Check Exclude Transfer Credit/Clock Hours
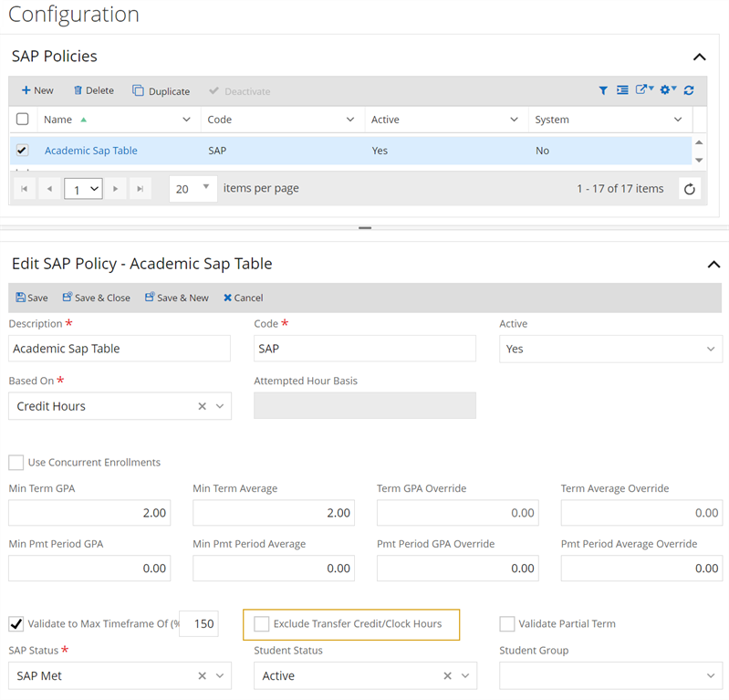This screenshot has width=729, height=700. coord(262,624)
